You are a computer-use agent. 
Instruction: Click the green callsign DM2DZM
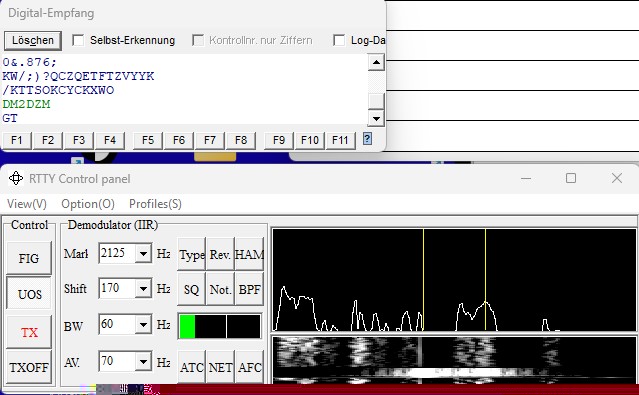coord(26,104)
